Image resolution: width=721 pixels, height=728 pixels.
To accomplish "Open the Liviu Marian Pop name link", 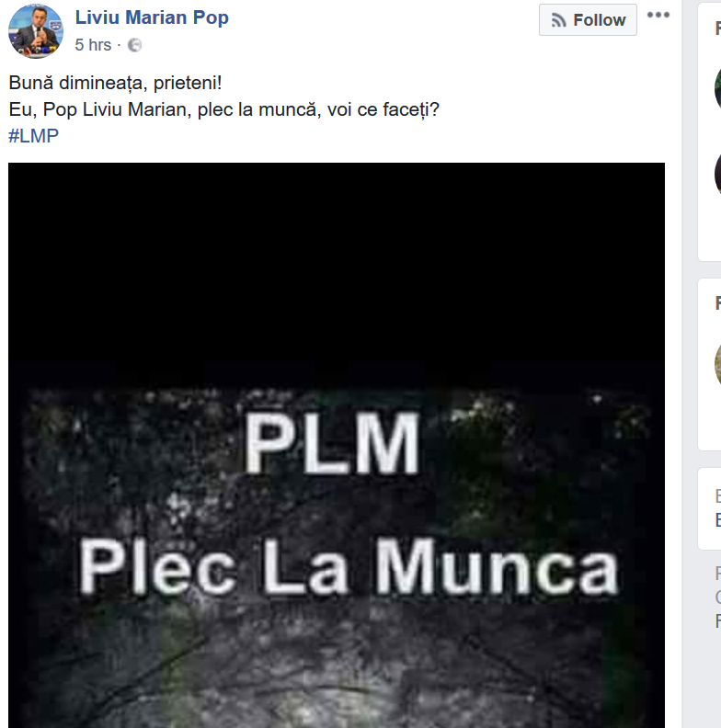I will (x=152, y=17).
